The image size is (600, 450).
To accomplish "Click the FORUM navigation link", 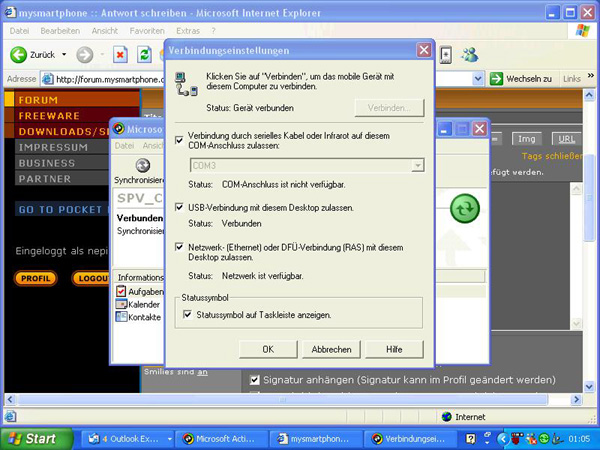I will [38, 100].
